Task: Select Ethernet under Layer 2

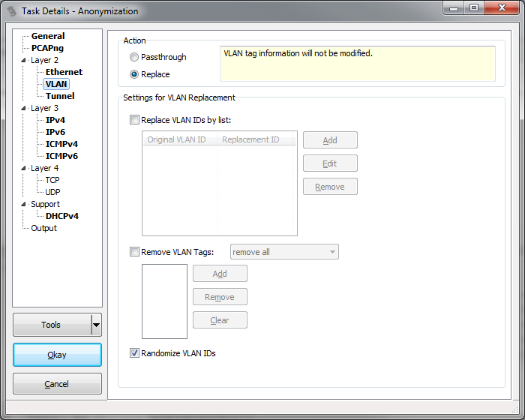Action: [x=64, y=72]
